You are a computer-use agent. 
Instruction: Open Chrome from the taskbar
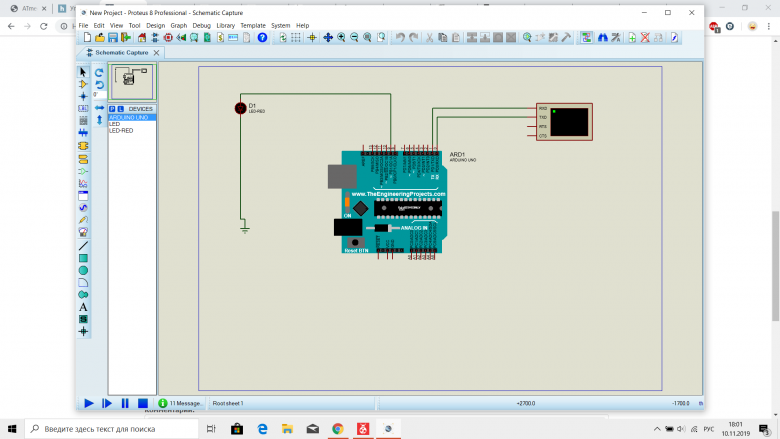coord(338,429)
